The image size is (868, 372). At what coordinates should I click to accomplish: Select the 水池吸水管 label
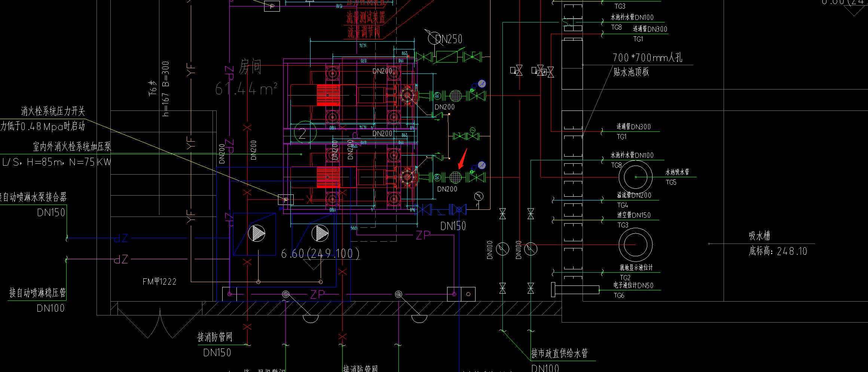[x=677, y=172]
